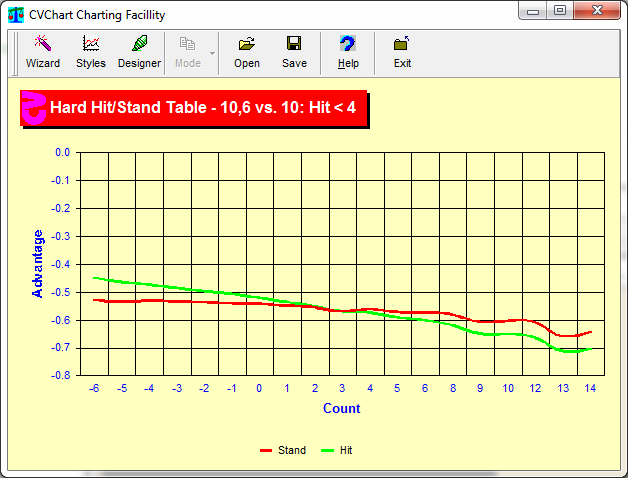Open the chart Wizard tool
This screenshot has width=628, height=478.
click(x=42, y=52)
